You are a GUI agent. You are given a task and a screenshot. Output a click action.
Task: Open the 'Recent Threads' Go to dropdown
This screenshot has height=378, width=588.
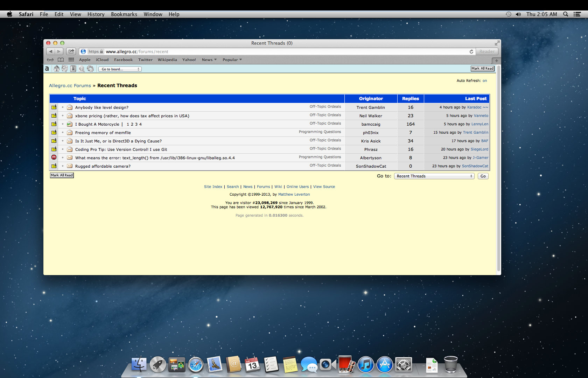(x=434, y=176)
